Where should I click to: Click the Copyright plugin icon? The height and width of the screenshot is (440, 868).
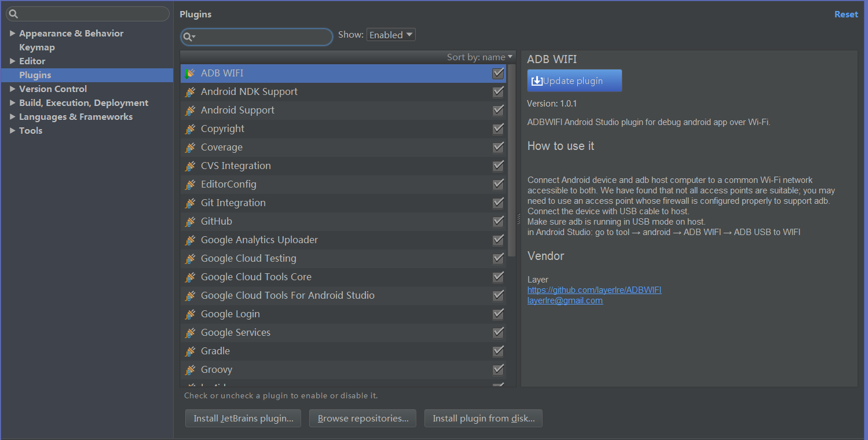(190, 129)
